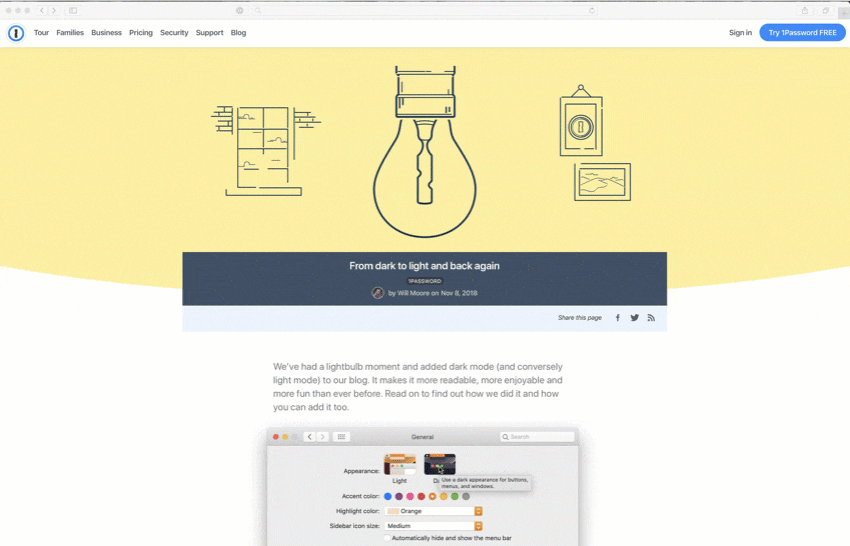This screenshot has height=546, width=850.
Task: Go forward with Safari's forward arrow
Action: [x=54, y=10]
